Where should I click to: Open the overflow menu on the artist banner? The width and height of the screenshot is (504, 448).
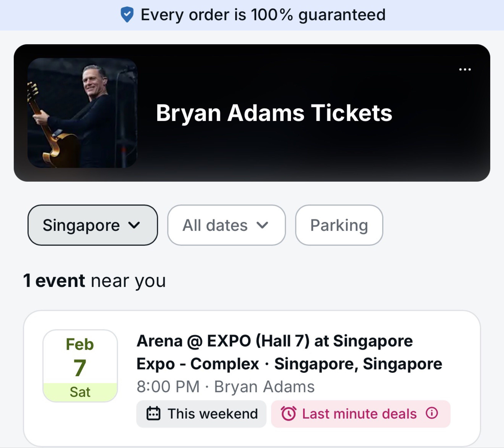click(x=464, y=70)
